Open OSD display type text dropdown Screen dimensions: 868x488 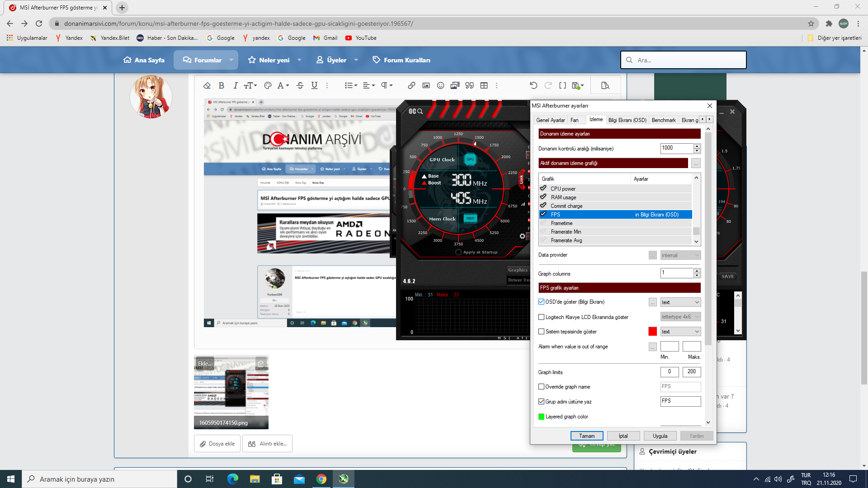coord(680,302)
